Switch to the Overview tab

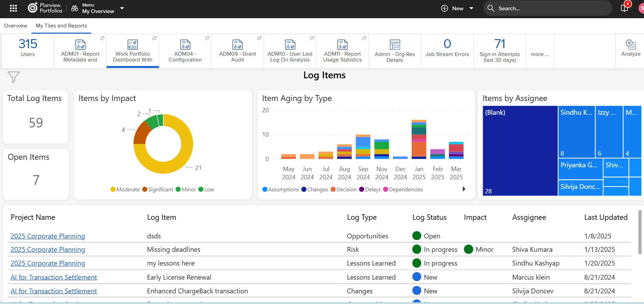pos(15,26)
